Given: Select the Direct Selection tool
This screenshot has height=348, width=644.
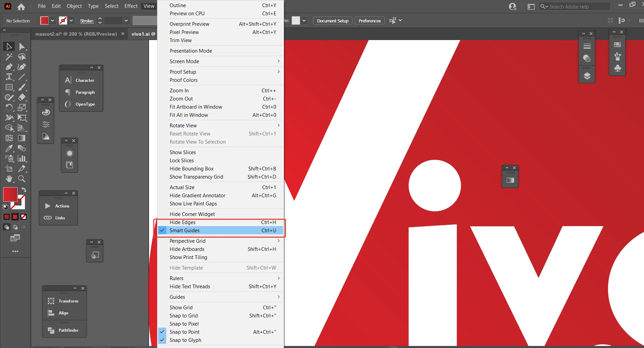Looking at the screenshot, I should (x=22, y=47).
